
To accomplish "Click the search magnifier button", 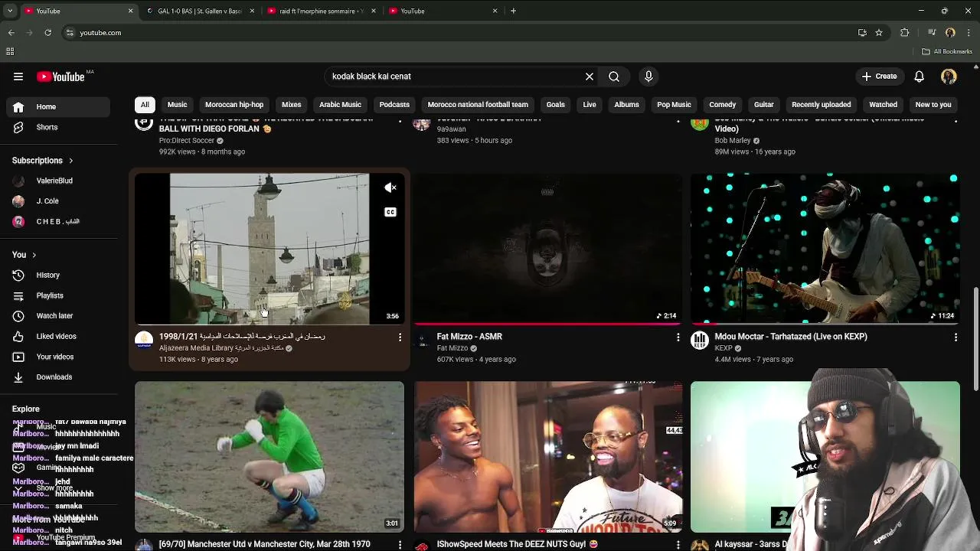I will point(614,77).
